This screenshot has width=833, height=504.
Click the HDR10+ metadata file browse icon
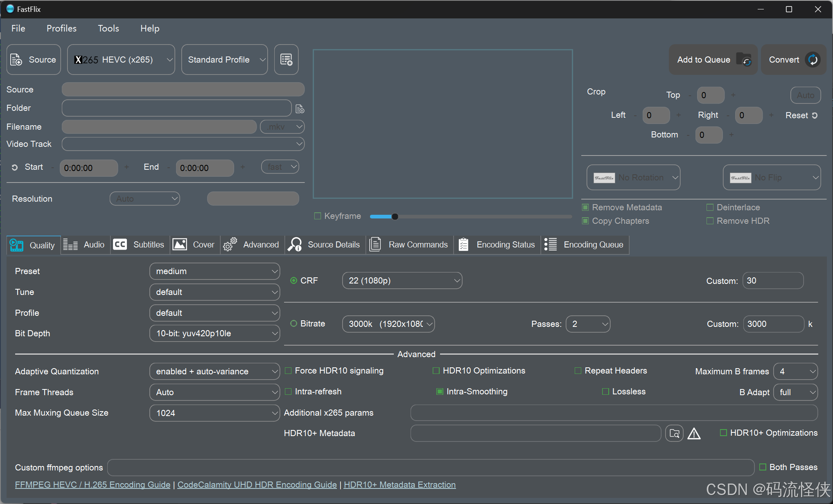tap(674, 433)
